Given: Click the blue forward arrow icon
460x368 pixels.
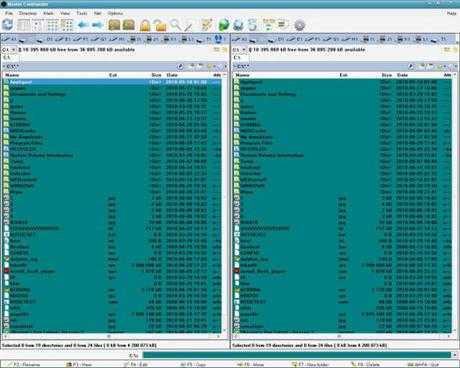Looking at the screenshot, I should coord(97,25).
